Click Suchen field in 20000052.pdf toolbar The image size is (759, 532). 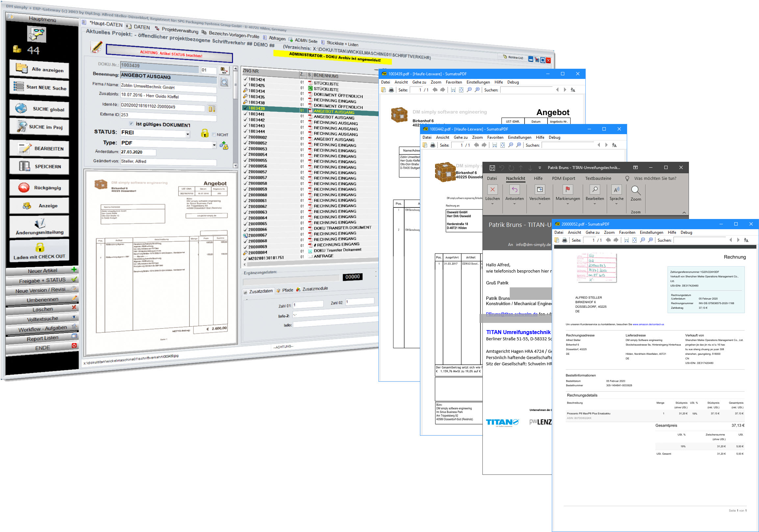(699, 240)
